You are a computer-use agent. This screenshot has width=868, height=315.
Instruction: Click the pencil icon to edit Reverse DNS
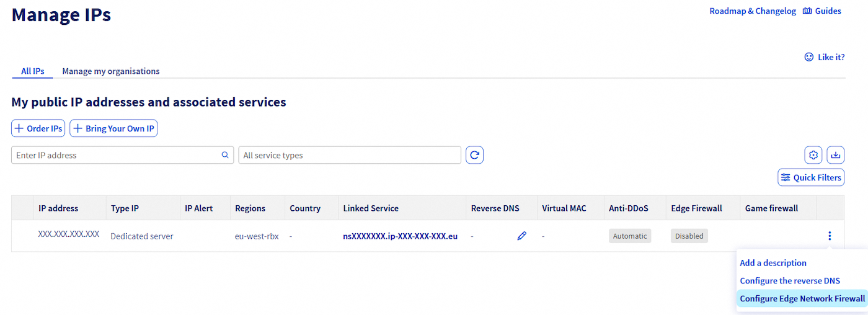click(x=521, y=236)
